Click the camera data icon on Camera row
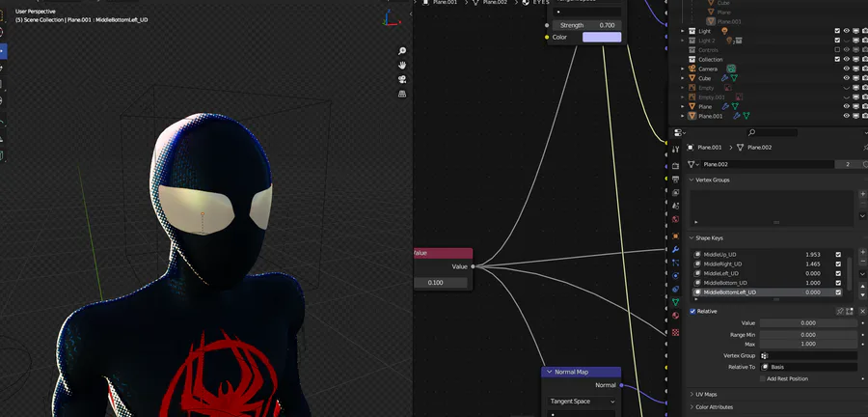The width and height of the screenshot is (868, 417). pyautogui.click(x=731, y=69)
